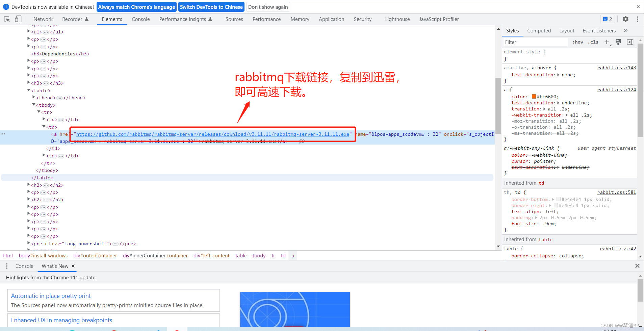Collapse the tbody element node
Image resolution: width=644 pixels, height=331 pixels.
(x=34, y=105)
